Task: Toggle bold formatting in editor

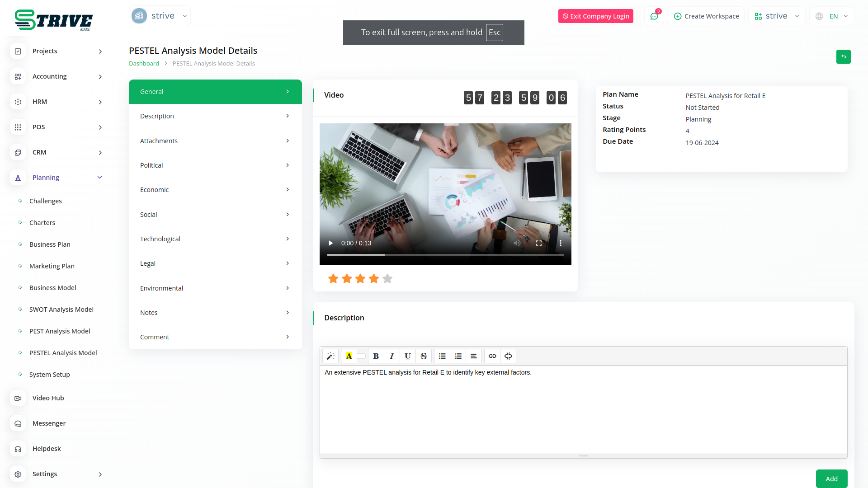Action: [376, 356]
